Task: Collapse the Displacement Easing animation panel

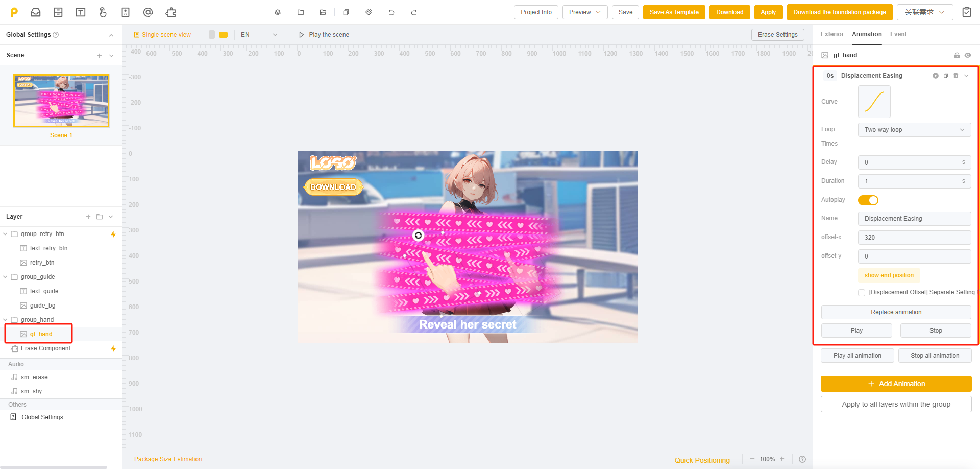Action: click(x=966, y=76)
